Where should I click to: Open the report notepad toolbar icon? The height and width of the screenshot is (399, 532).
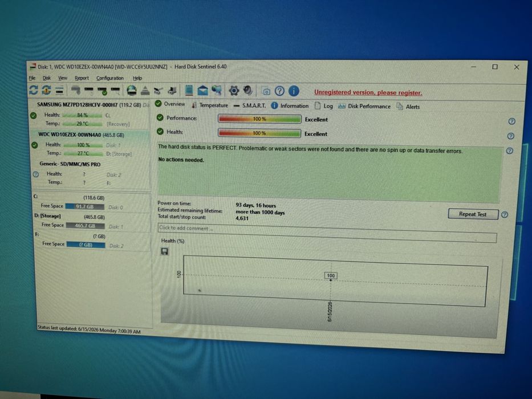click(189, 90)
